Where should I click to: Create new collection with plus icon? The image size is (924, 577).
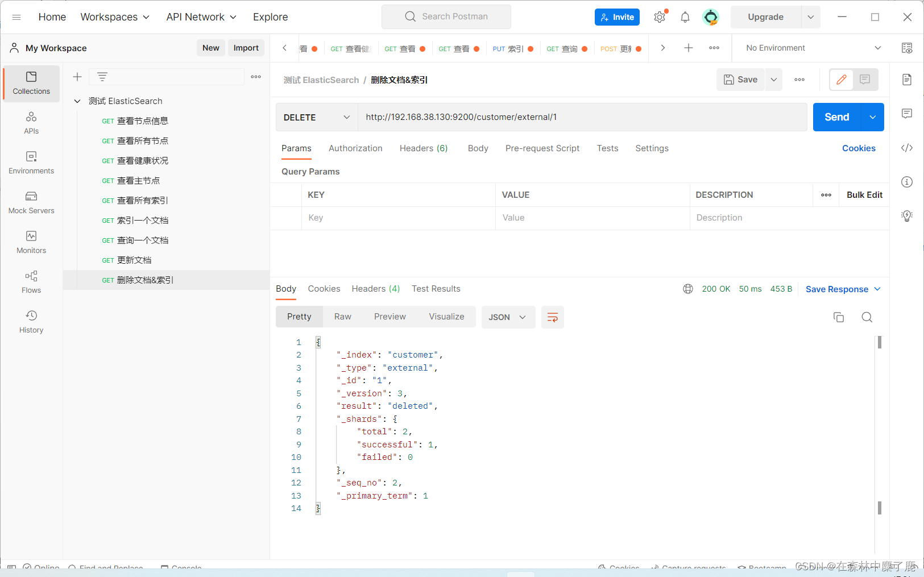tap(77, 77)
